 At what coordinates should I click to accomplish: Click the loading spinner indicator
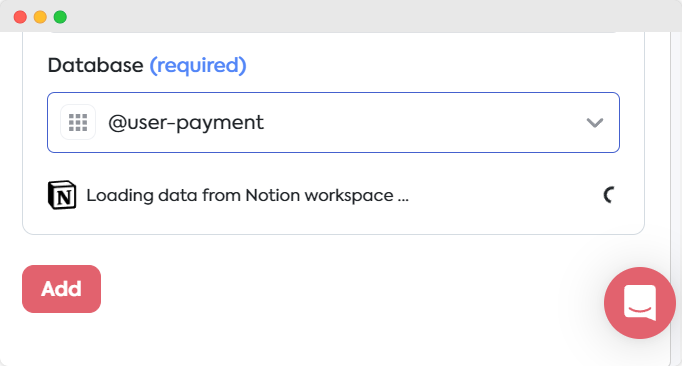click(x=609, y=195)
